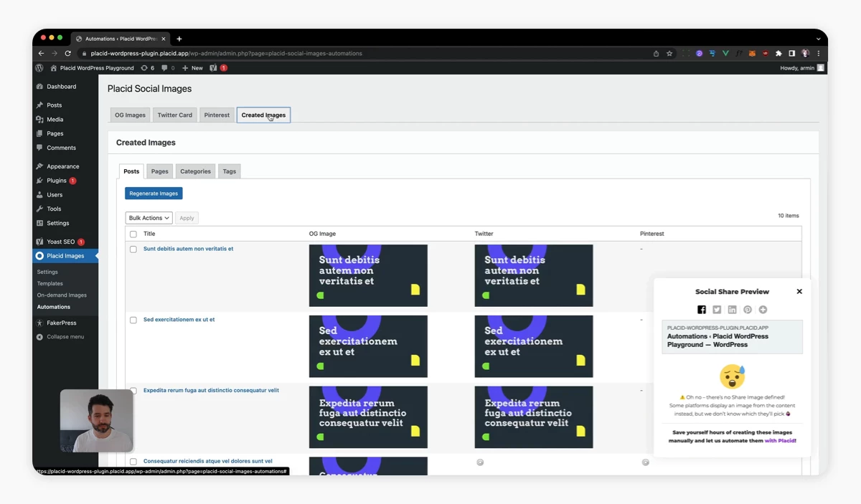This screenshot has width=861, height=504.
Task: Click the Regenerate Images button
Action: [154, 194]
